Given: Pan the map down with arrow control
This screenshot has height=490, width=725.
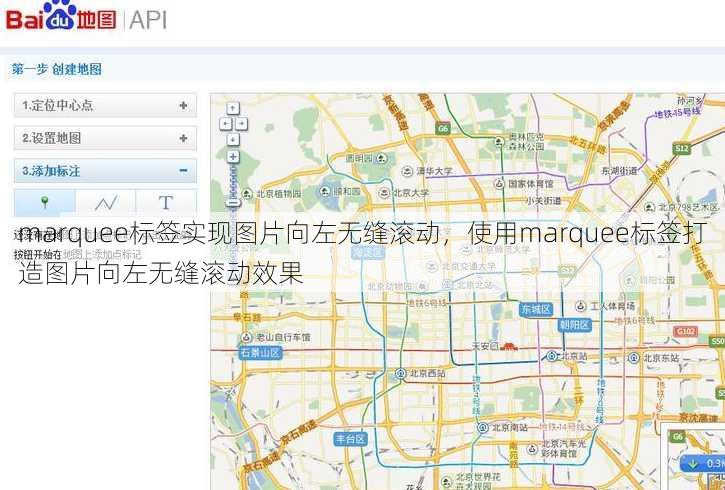Looking at the screenshot, I should (x=233, y=139).
